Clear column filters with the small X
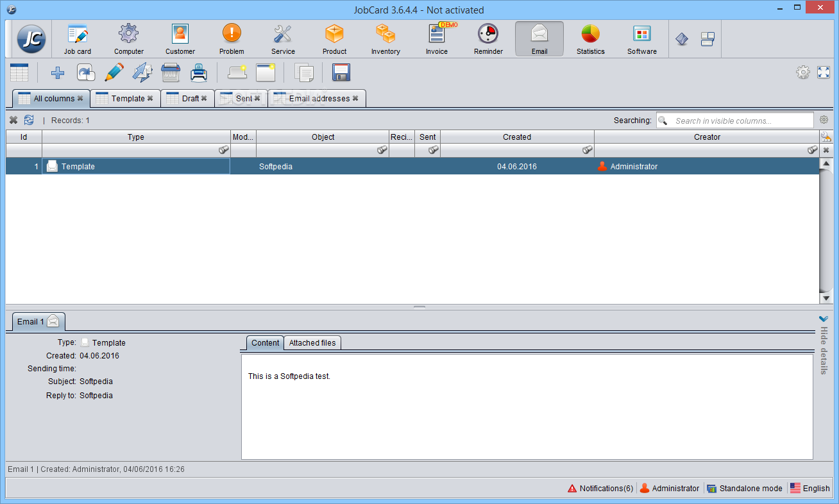 (x=826, y=150)
